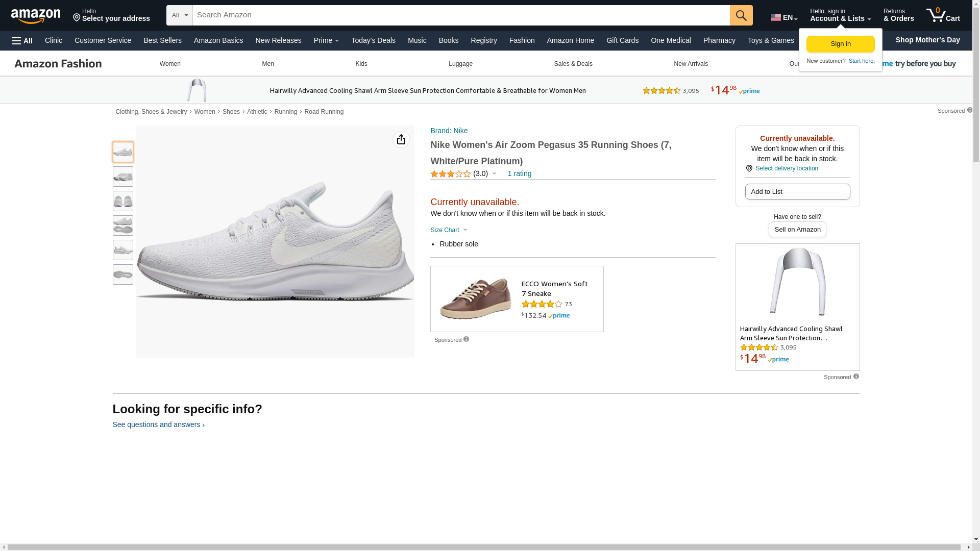Expand the star rating breakdown dropdown
This screenshot has width=980, height=551.
(x=494, y=173)
